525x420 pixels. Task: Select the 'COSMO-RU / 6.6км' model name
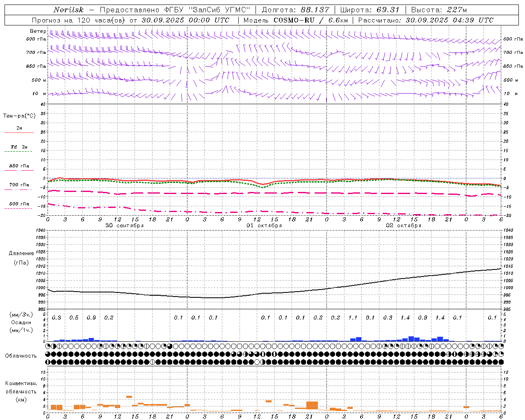(310, 20)
